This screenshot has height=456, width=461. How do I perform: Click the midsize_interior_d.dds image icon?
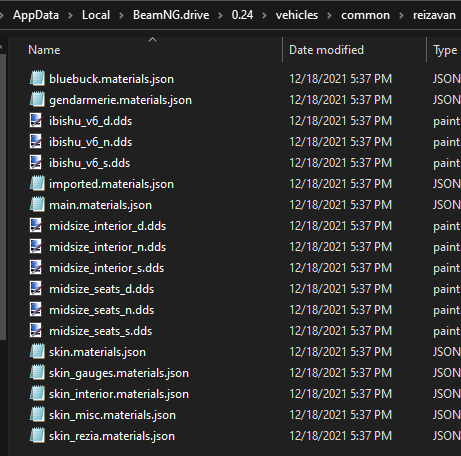pos(36,225)
